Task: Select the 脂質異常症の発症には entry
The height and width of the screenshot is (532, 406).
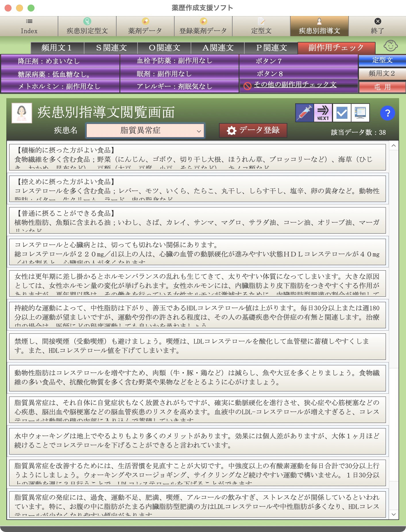Action: click(x=198, y=504)
